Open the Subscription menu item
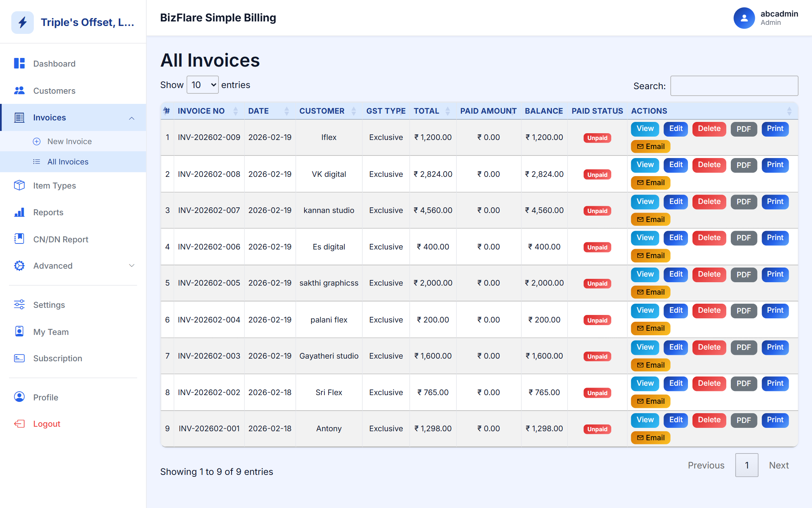Viewport: 812px width, 508px height. pyautogui.click(x=73, y=358)
